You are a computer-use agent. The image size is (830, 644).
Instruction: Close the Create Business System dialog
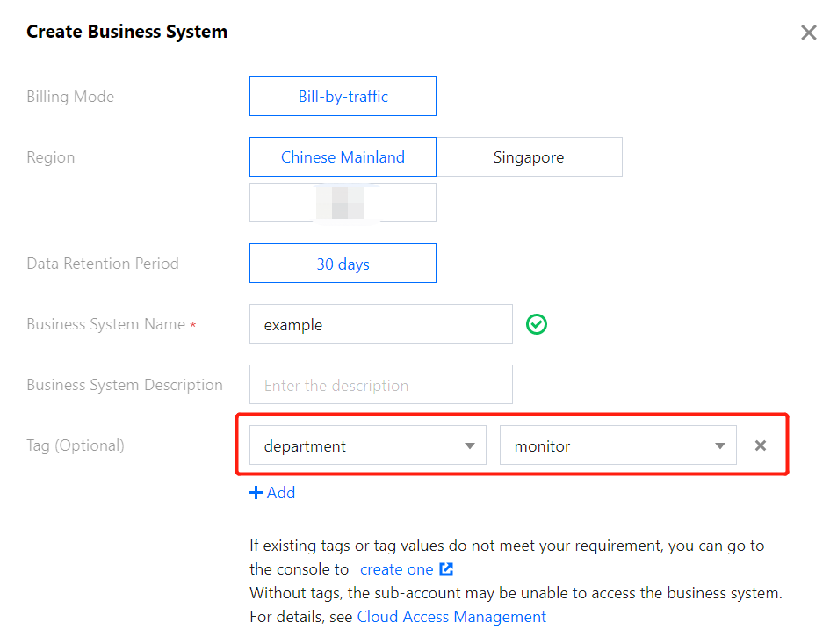(808, 33)
